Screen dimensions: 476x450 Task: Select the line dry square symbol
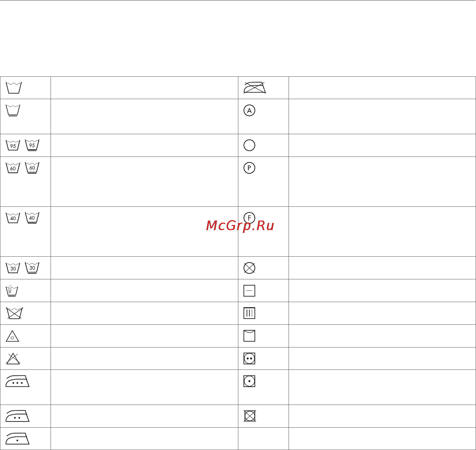coord(249,336)
